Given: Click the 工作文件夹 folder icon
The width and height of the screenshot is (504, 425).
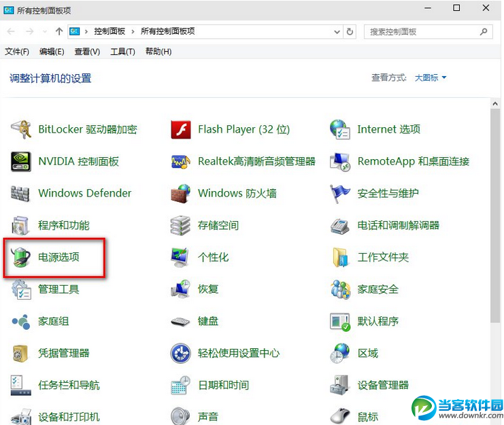Looking at the screenshot, I should [340, 257].
